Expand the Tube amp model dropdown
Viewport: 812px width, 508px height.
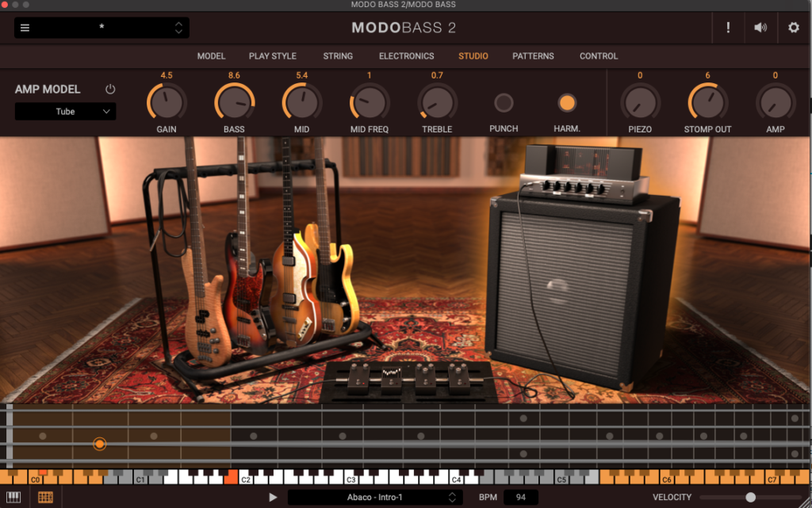[x=66, y=112]
